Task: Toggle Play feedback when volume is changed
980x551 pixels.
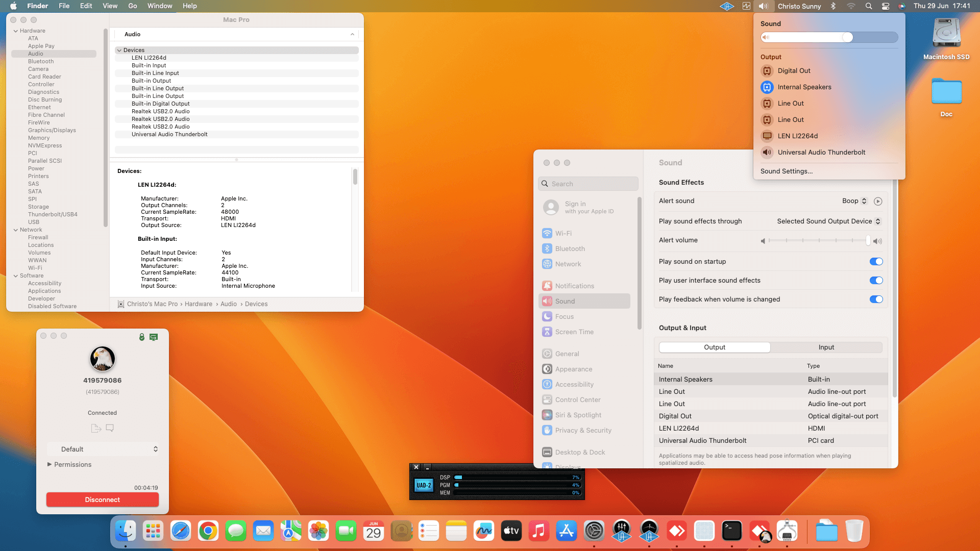Action: coord(876,299)
